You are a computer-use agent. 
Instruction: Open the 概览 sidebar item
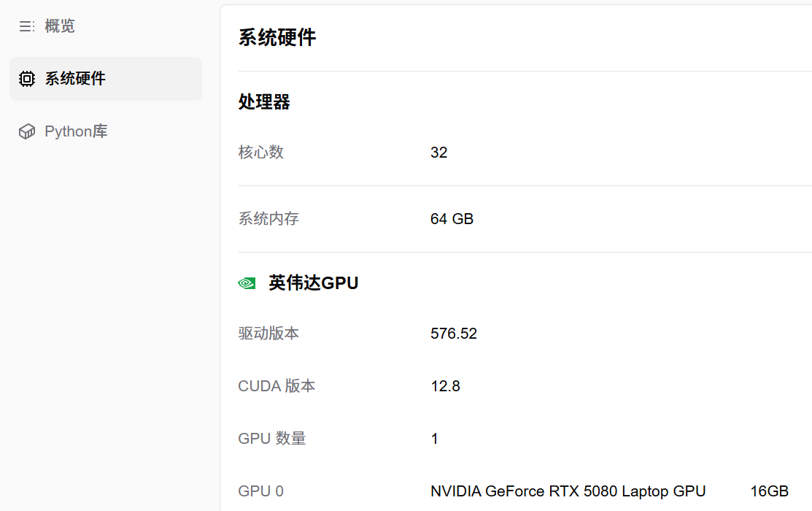(60, 27)
